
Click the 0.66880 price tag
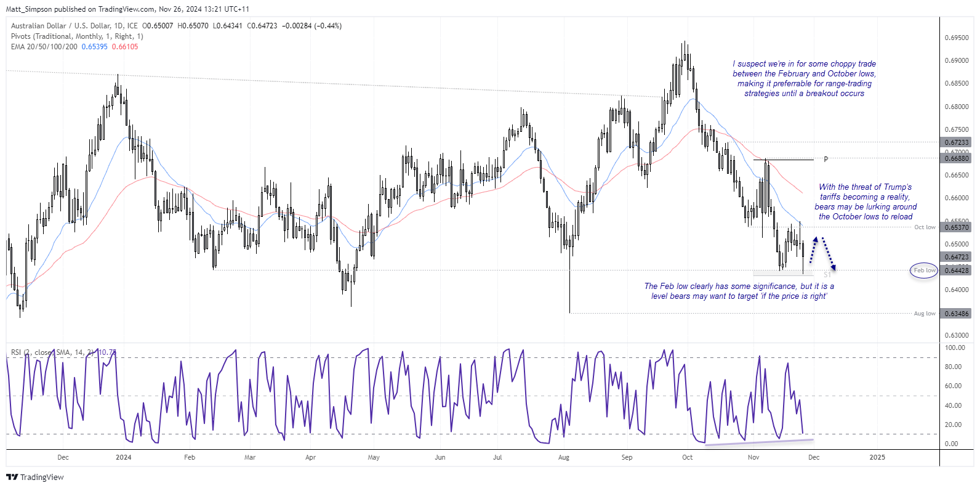(x=957, y=158)
